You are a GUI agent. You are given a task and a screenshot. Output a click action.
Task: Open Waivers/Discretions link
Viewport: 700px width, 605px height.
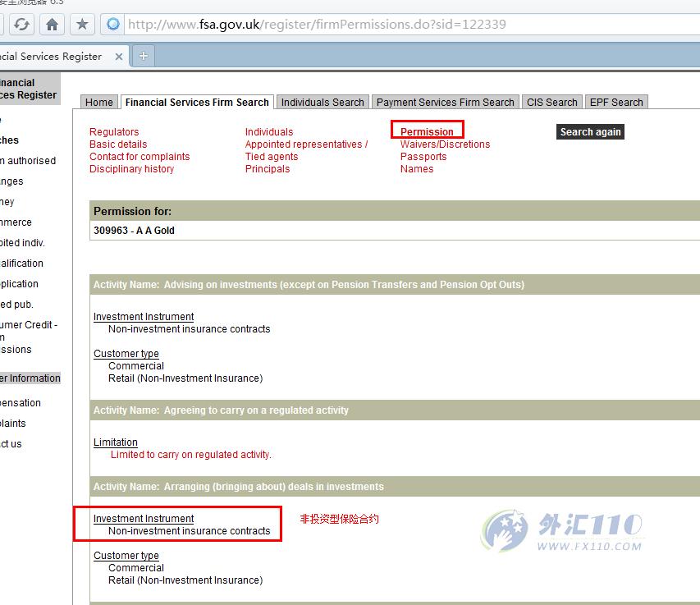(445, 144)
